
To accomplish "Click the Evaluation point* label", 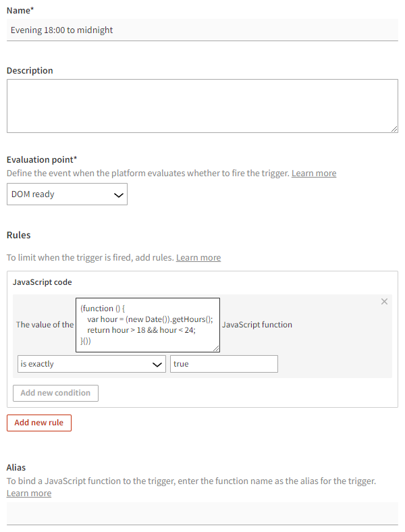I will click(x=42, y=160).
